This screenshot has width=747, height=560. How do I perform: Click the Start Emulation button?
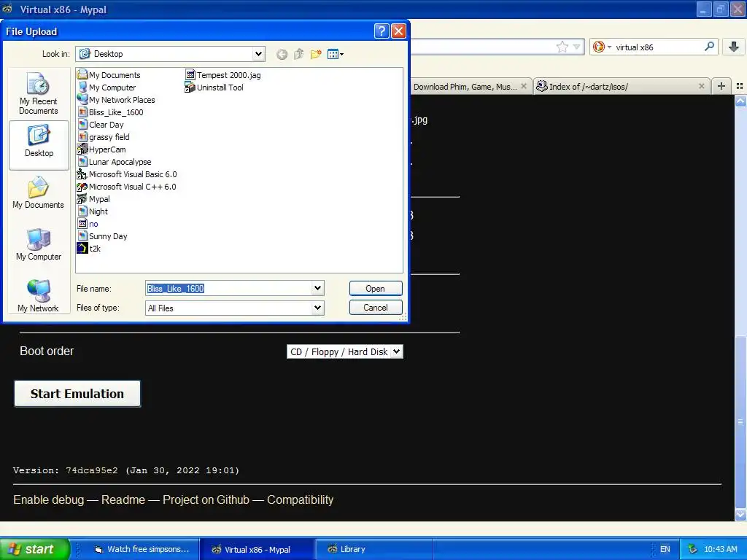[77, 393]
